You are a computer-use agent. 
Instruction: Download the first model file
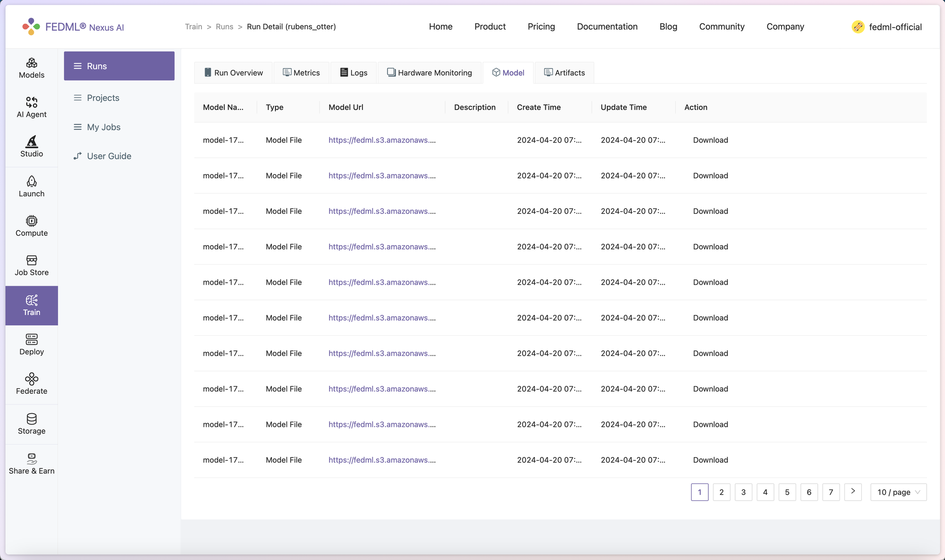click(710, 140)
